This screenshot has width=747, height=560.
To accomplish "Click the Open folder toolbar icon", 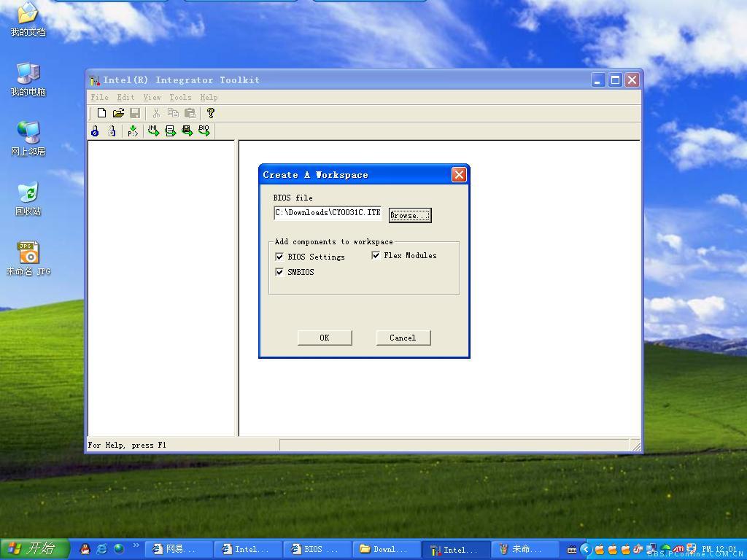I will tap(118, 113).
